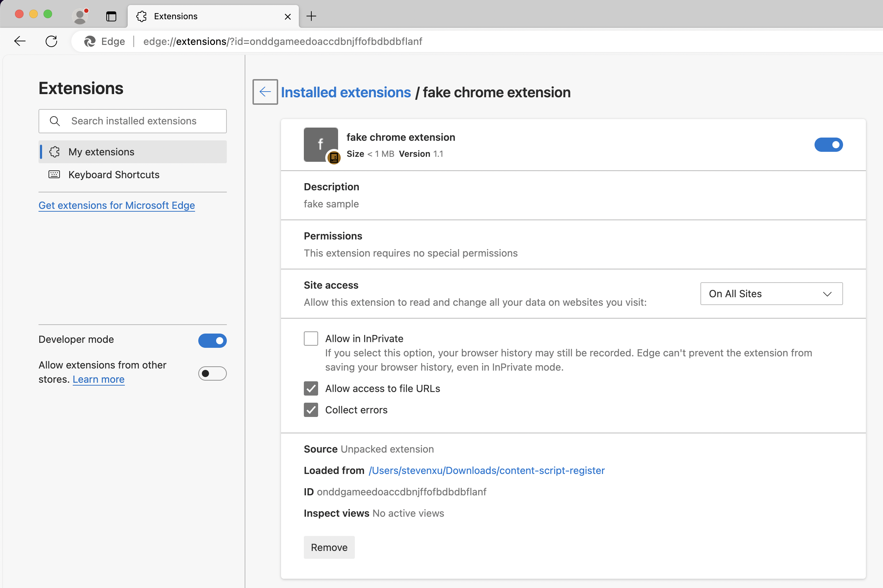
Task: Click the search magnifier icon
Action: click(55, 121)
